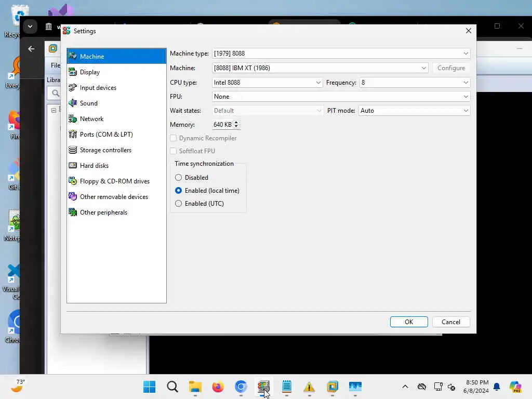Click the Ports (COM & LPT) icon

[x=73, y=135]
